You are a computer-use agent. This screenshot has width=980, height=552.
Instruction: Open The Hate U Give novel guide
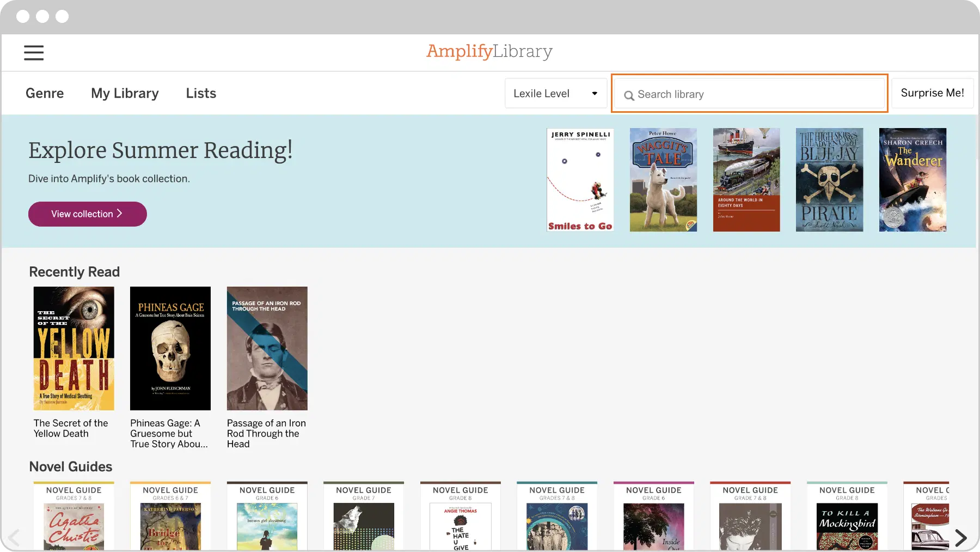point(461,516)
